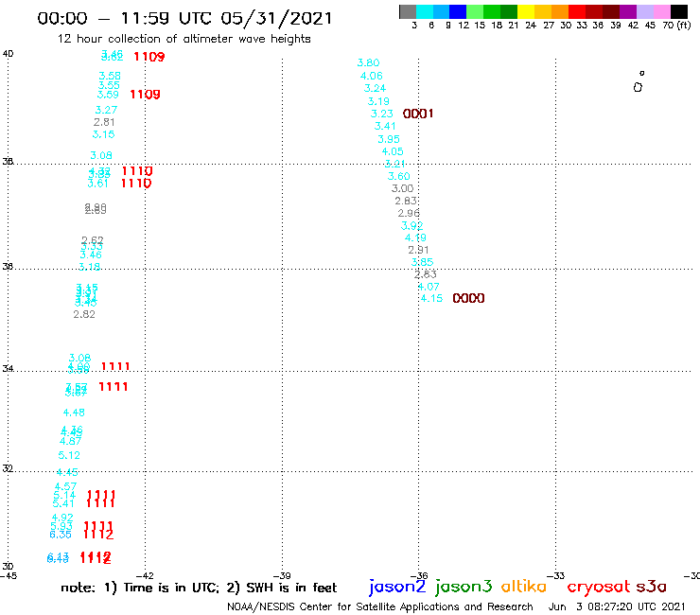Image resolution: width=700 pixels, height=615 pixels.
Task: Select the orange 'altika' label
Action: (x=523, y=587)
